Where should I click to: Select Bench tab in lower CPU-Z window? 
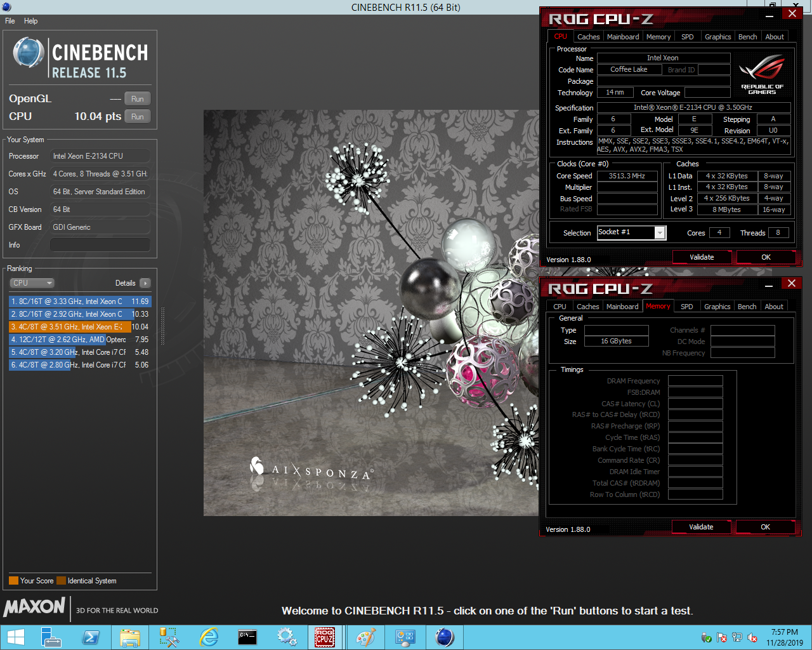[747, 307]
